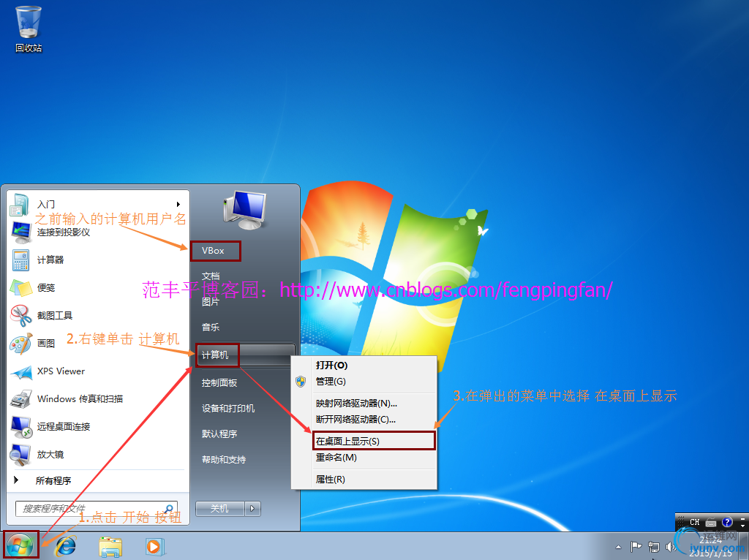Screen dimensions: 749x560
Task: Click the VBox user folder link
Action: [213, 251]
